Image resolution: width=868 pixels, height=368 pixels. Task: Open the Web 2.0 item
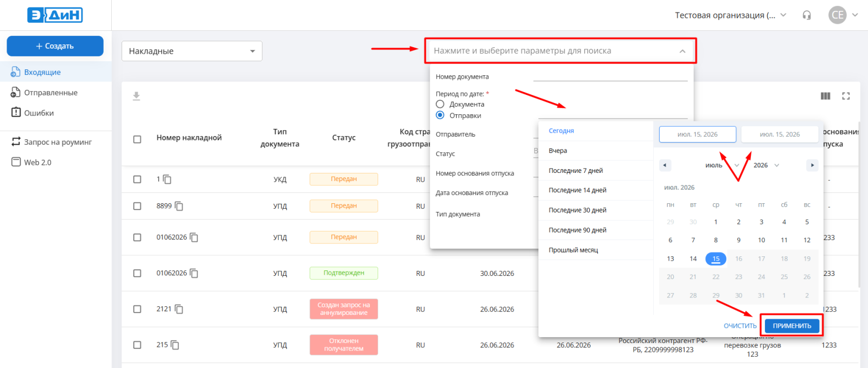(56, 162)
